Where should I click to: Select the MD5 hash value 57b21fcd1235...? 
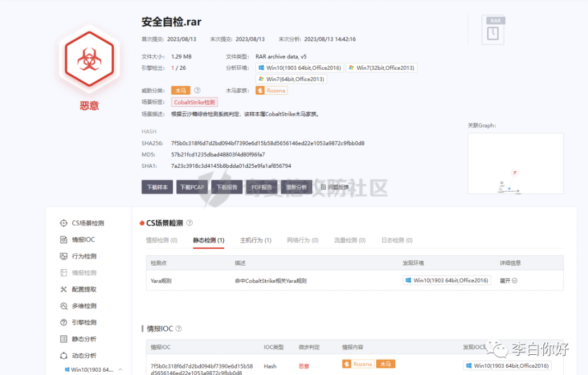tap(218, 154)
